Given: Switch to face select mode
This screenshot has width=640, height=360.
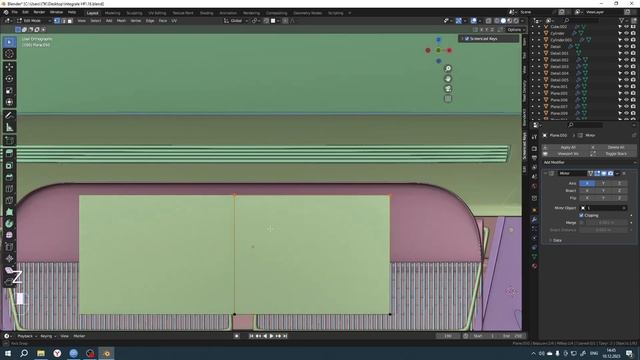Looking at the screenshot, I should click(x=70, y=20).
